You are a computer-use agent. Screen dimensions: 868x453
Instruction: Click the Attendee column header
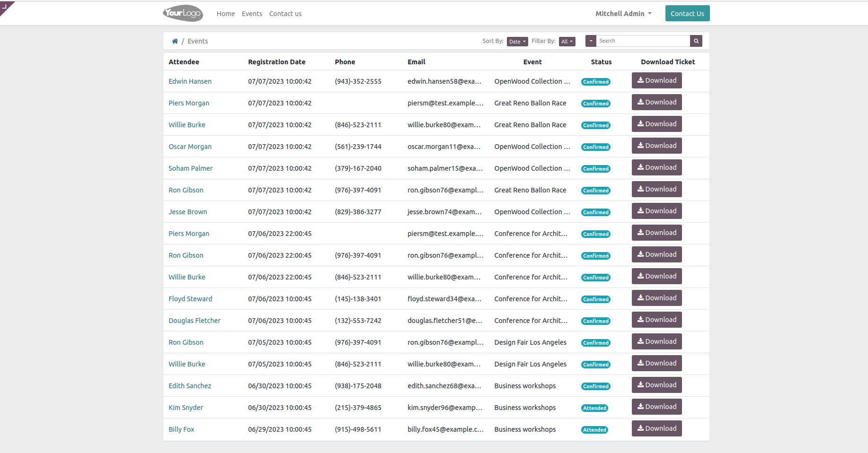(x=184, y=62)
